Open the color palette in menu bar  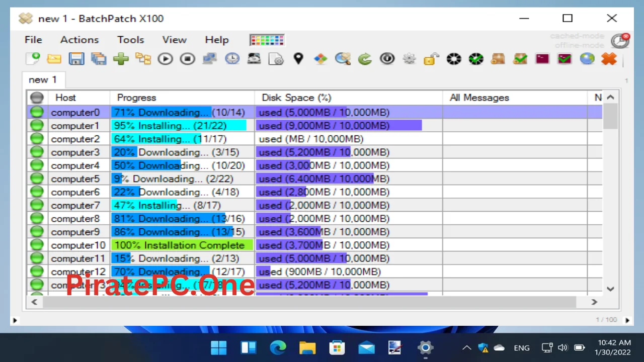(267, 40)
